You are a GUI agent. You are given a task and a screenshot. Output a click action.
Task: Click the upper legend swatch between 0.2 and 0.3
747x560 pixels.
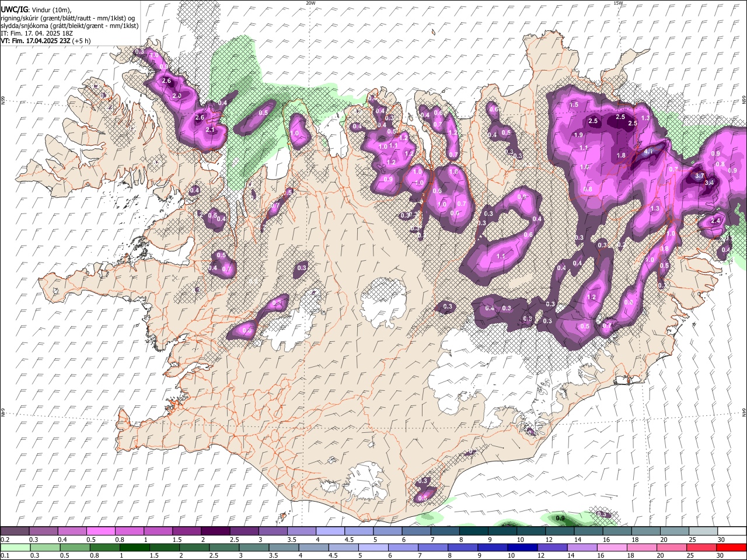pyautogui.click(x=15, y=531)
